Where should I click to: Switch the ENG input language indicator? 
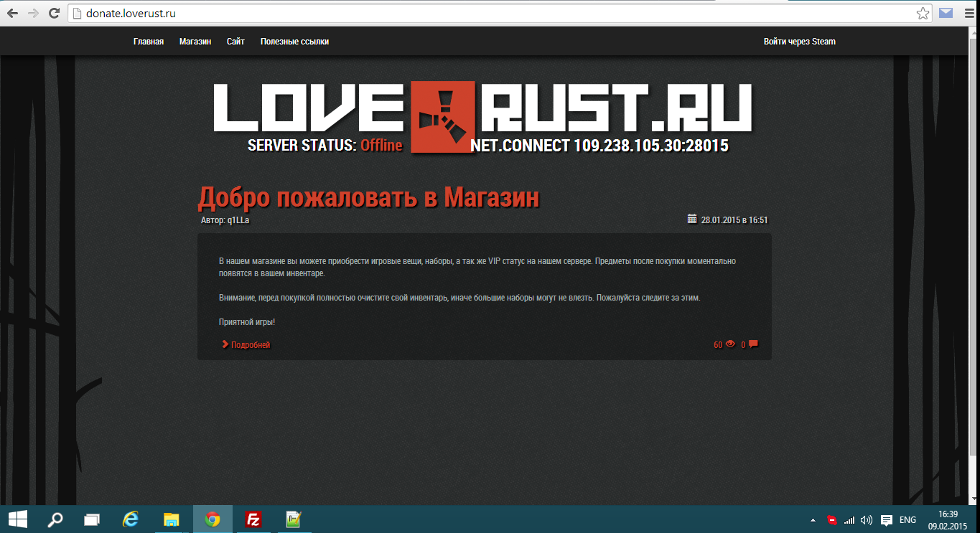point(907,519)
